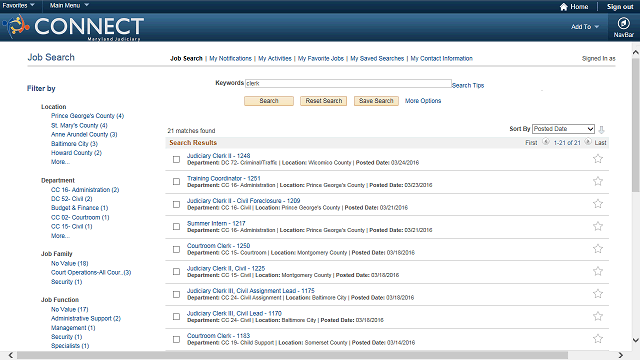Favorite the Judiciary Clerk II - 1248 star
The height and width of the screenshot is (360, 640).
tap(598, 159)
